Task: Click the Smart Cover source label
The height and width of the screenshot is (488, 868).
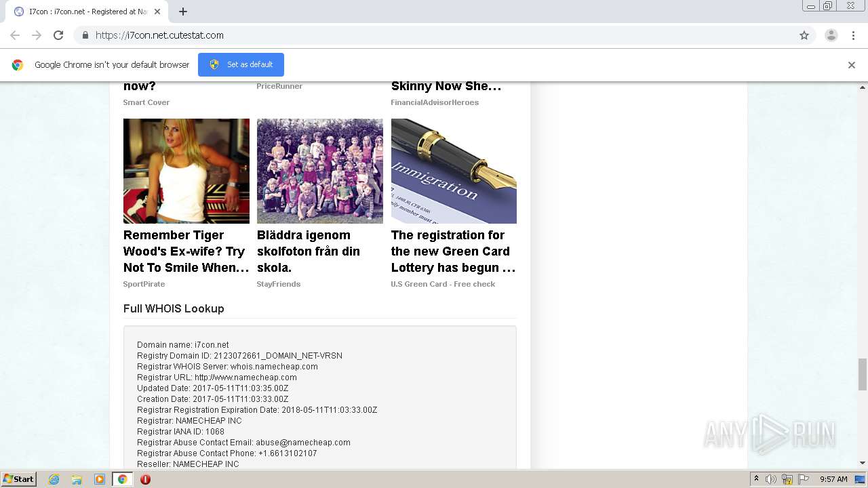Action: (x=146, y=102)
